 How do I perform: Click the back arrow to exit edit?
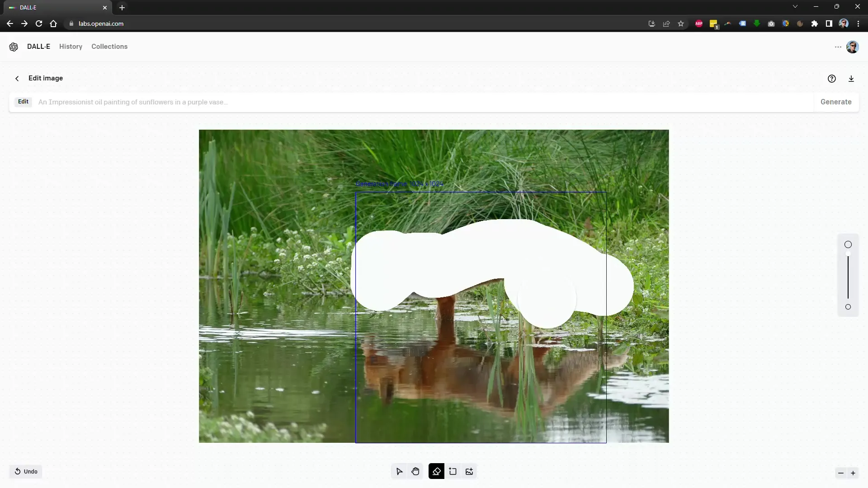click(17, 78)
